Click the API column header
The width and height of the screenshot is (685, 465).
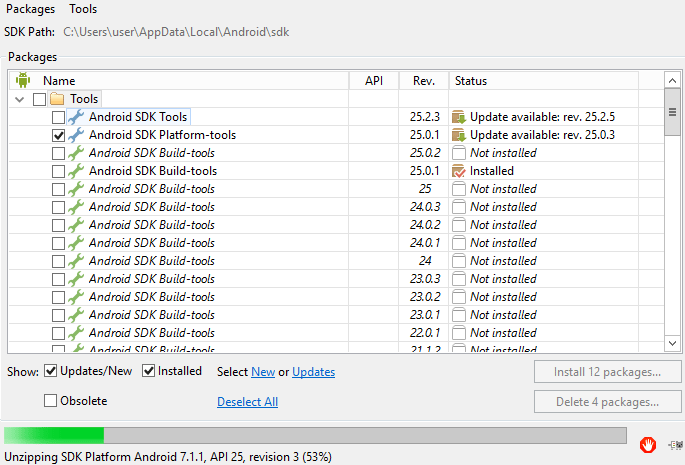tap(374, 81)
